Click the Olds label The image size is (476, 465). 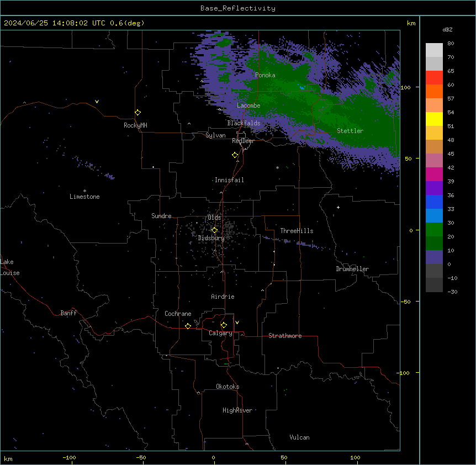(x=214, y=218)
